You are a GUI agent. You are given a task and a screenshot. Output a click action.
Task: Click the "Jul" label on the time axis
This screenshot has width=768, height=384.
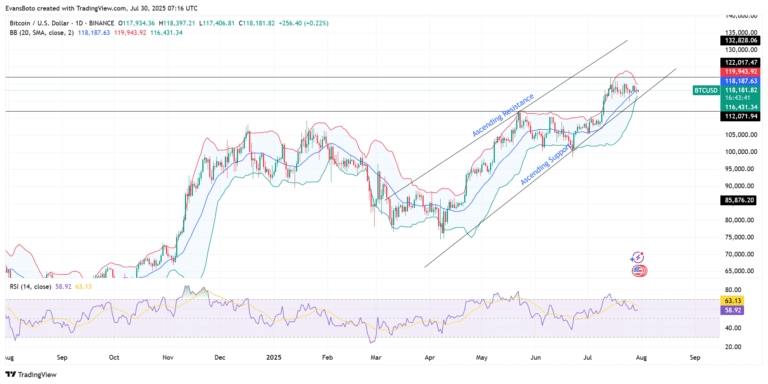[x=588, y=358]
